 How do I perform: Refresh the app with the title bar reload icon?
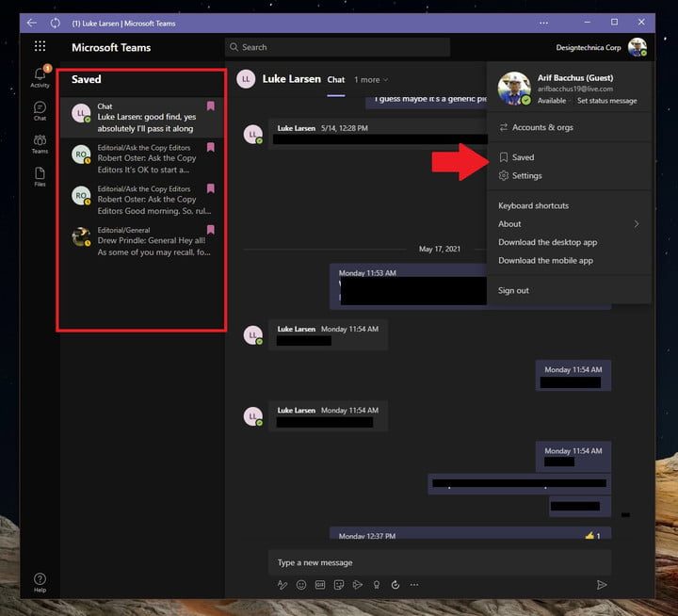point(55,23)
